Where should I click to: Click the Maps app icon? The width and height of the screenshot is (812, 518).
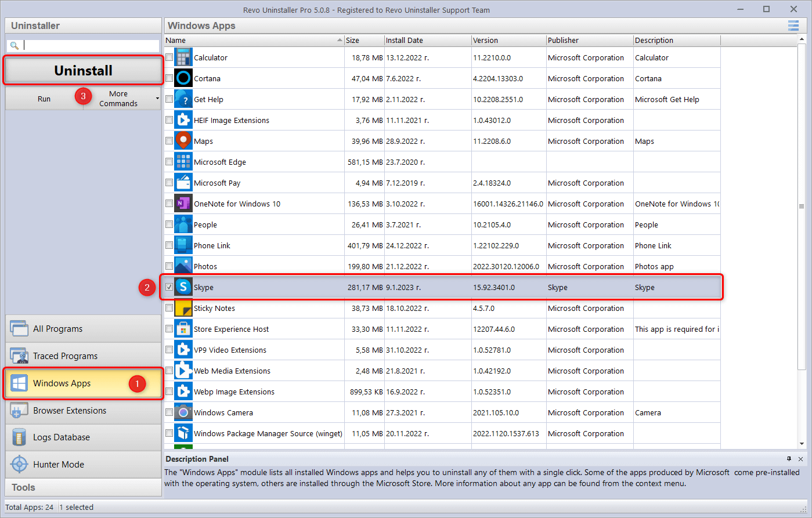[183, 141]
